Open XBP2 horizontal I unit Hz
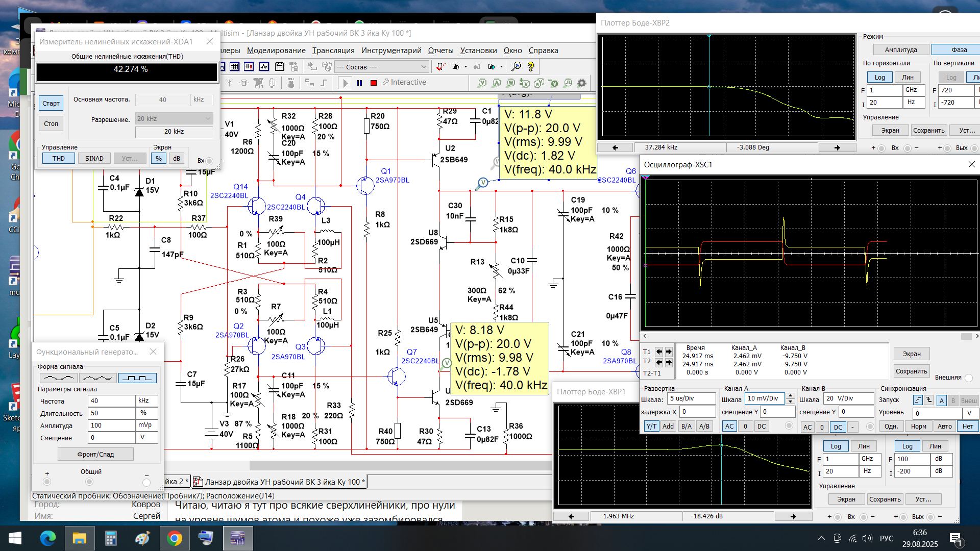980x551 pixels. tap(914, 103)
